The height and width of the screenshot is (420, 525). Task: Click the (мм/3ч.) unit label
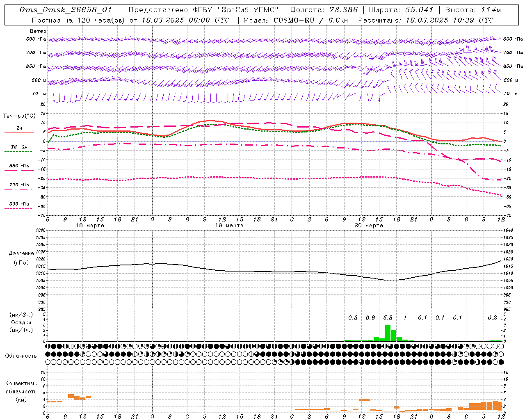pos(21,315)
